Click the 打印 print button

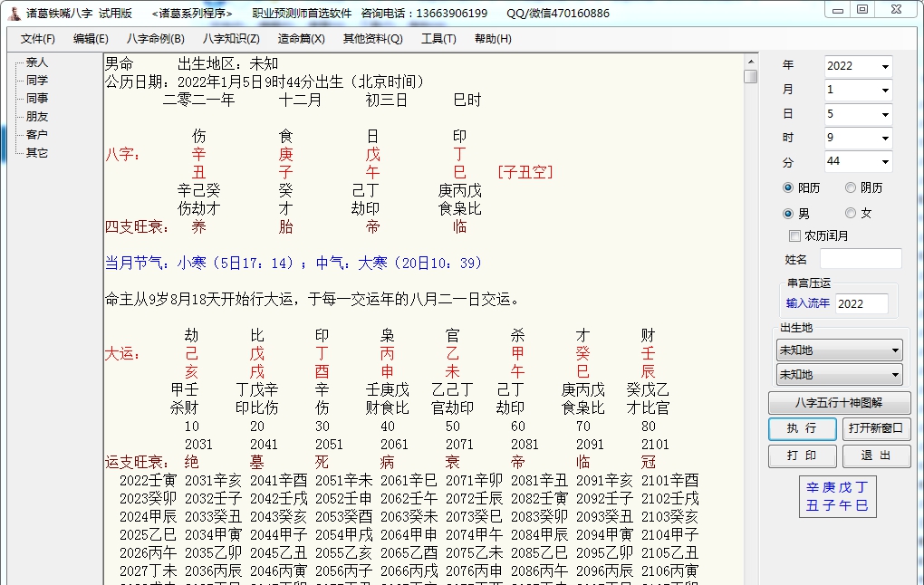[x=802, y=456]
